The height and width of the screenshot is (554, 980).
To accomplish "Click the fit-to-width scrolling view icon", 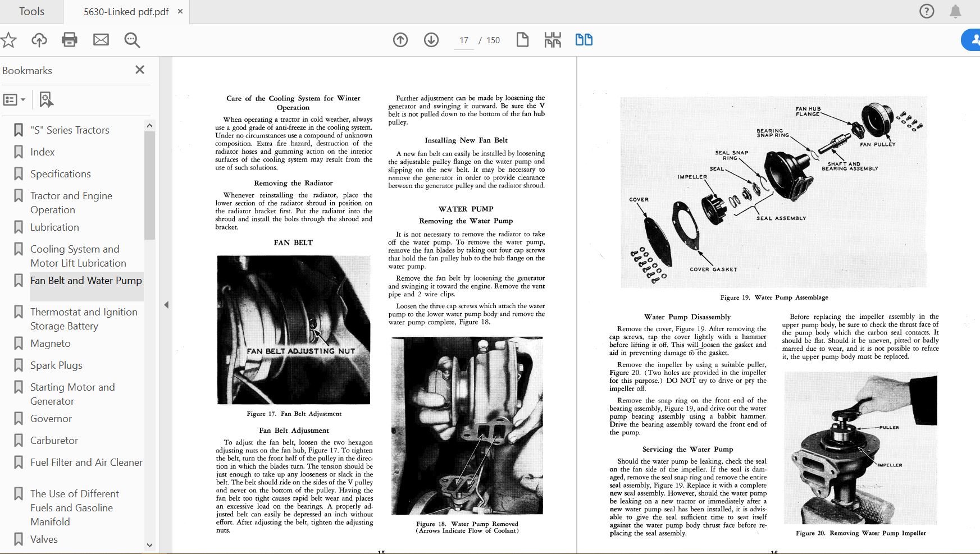I will point(553,40).
